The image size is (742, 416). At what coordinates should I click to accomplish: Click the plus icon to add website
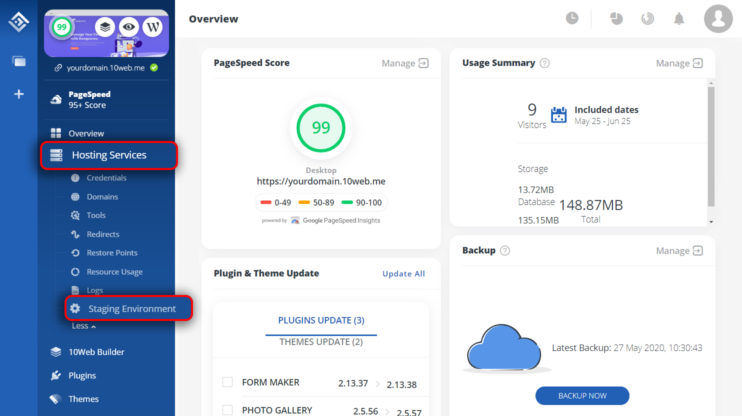tap(19, 94)
